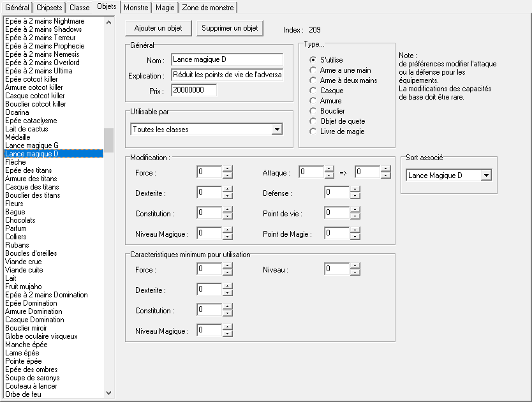This screenshot has width=532, height=402.
Task: Decrease the Point de vie spinner
Action: tap(355, 216)
